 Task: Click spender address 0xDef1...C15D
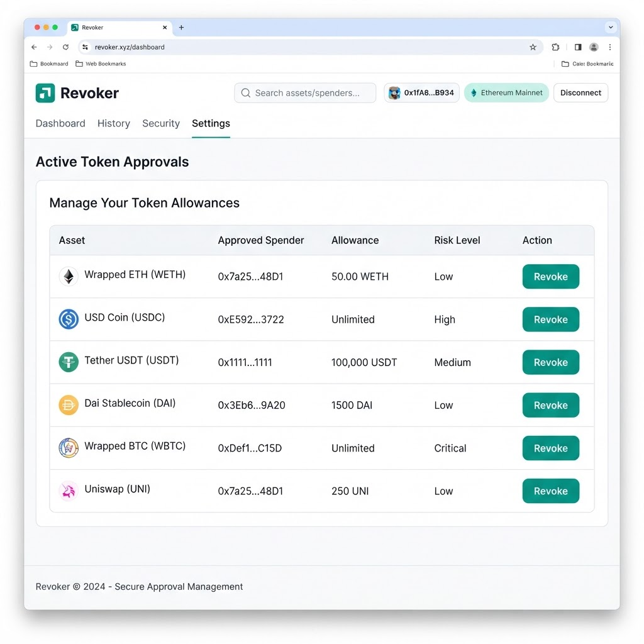250,448
